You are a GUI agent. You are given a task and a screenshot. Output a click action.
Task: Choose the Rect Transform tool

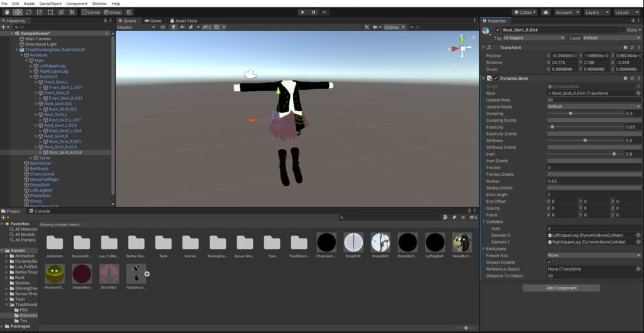point(50,12)
